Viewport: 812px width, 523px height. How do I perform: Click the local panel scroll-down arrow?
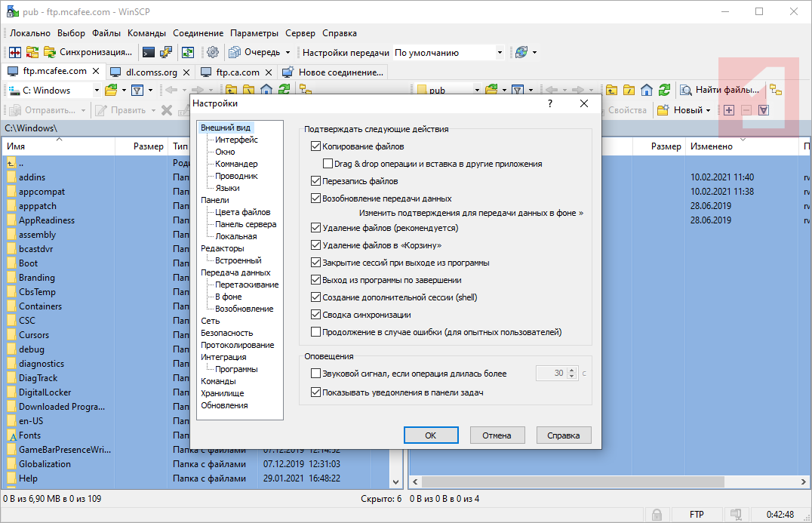click(x=395, y=481)
